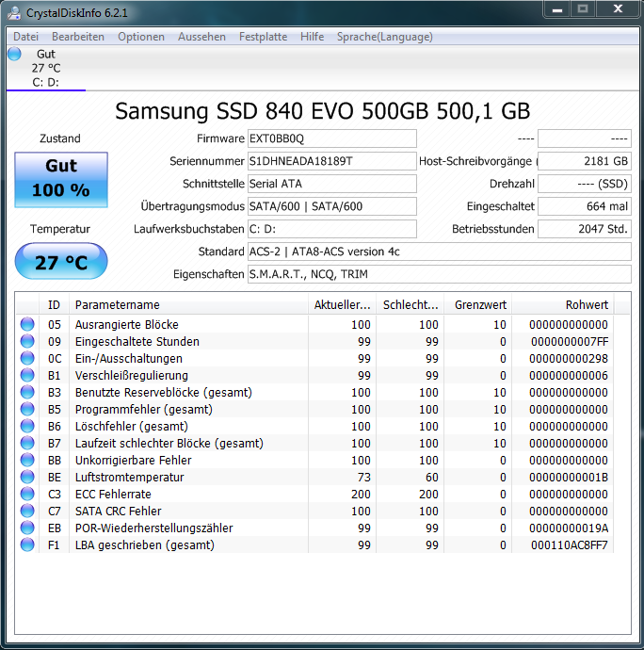Click the Host-Schreibvorgänge value 2181 GB
Image resolution: width=644 pixels, height=650 pixels.
pyautogui.click(x=585, y=161)
